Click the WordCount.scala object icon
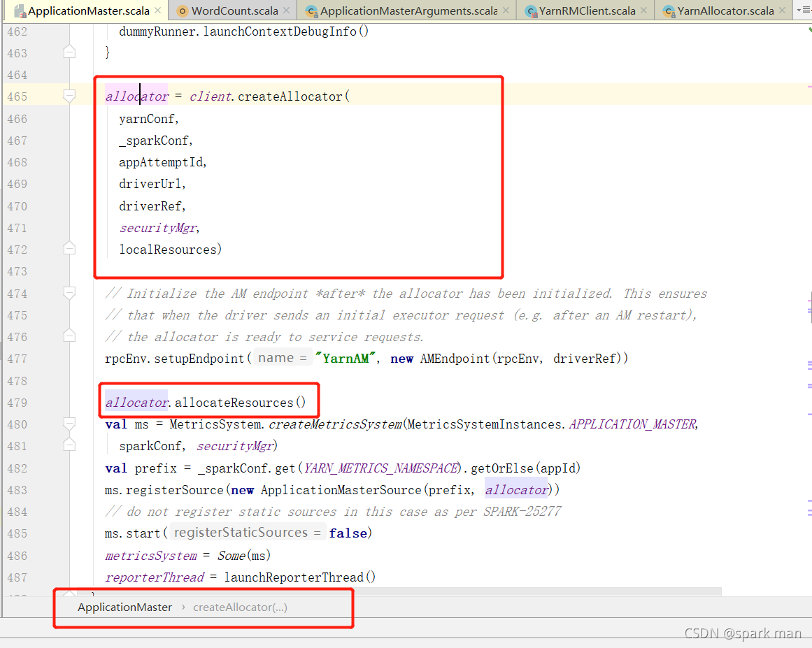The image size is (812, 648). [x=182, y=11]
